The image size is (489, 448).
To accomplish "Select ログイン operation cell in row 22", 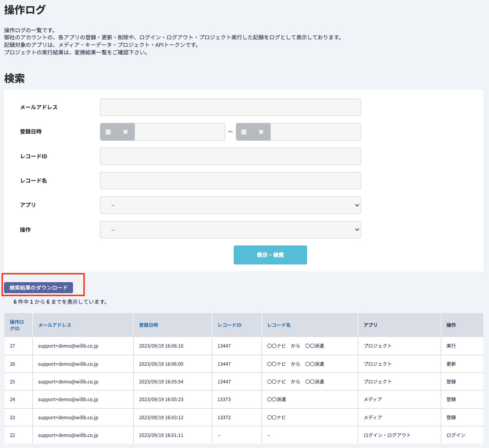I will pos(462,435).
